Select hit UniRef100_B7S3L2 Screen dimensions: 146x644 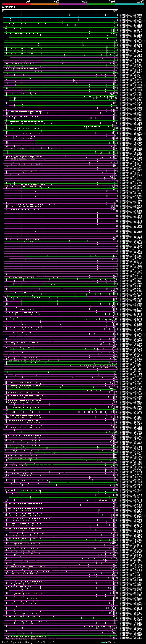click(131, 25)
